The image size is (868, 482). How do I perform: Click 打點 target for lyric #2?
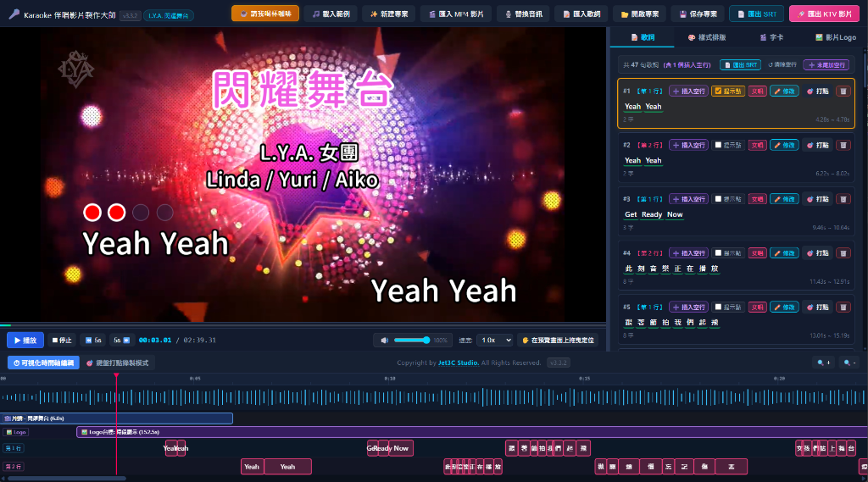point(818,145)
